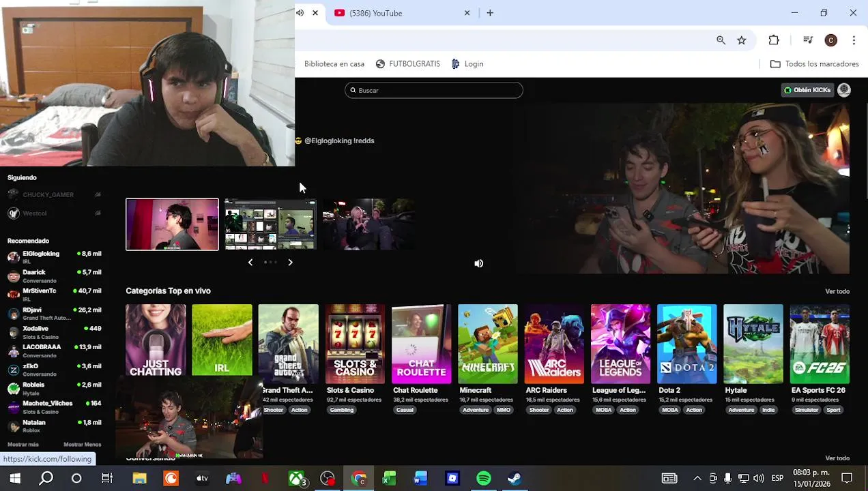
Task: Open the Xbox app from the taskbar
Action: pos(296,479)
